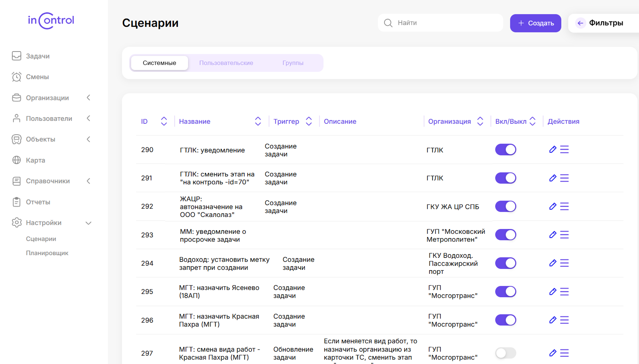
Task: Edit scenario 296 with pencil icon
Action: (x=553, y=320)
